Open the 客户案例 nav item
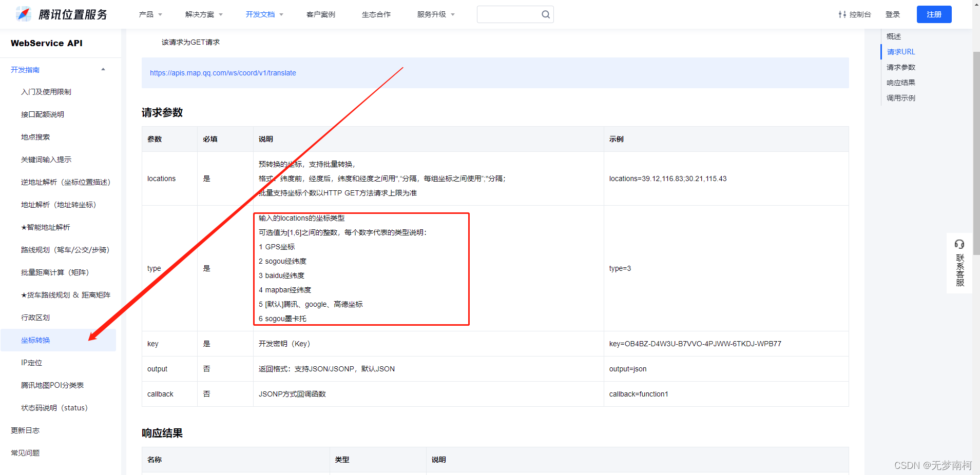 (321, 14)
